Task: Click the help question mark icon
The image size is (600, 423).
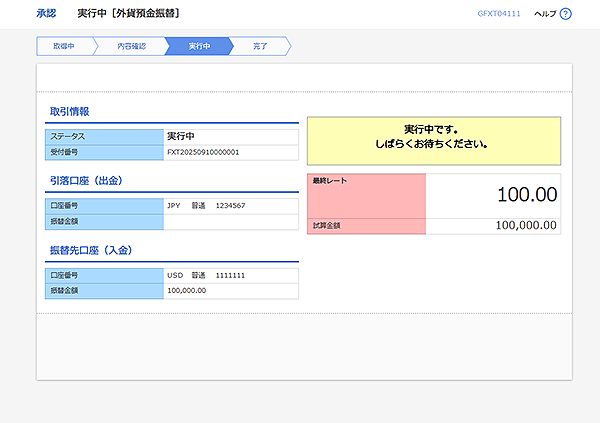Action: [565, 14]
